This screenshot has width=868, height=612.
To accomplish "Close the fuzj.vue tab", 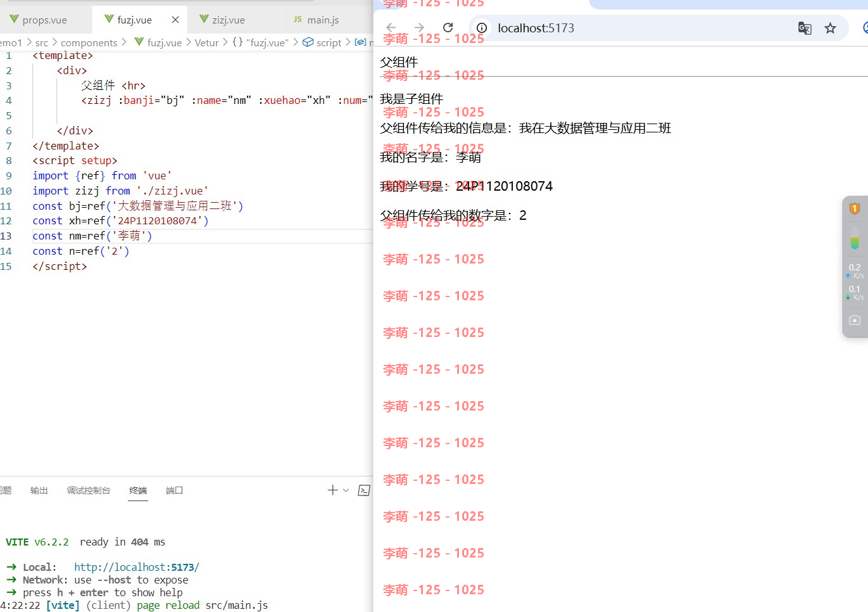I will [x=175, y=20].
